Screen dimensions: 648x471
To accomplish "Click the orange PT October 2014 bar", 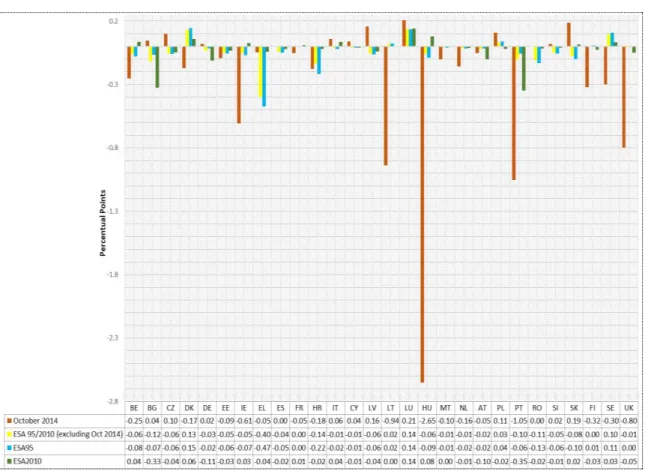I will (514, 113).
